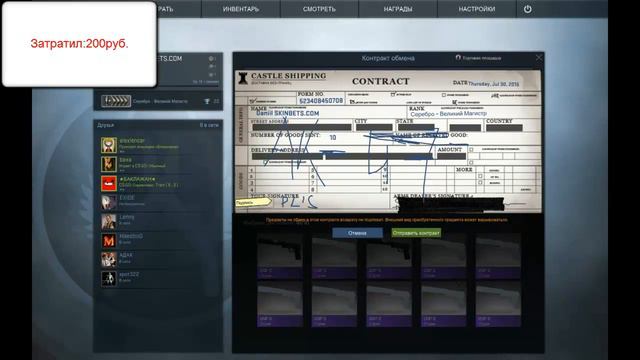This screenshot has height=360, width=640.
Task: Click the CONTRACT heading on the form
Action: point(380,82)
